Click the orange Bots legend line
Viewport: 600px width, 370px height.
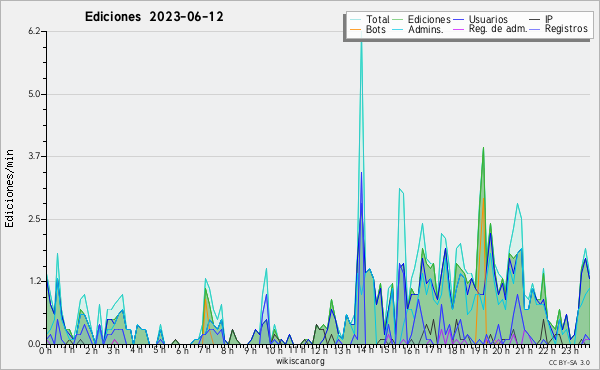pos(356,29)
